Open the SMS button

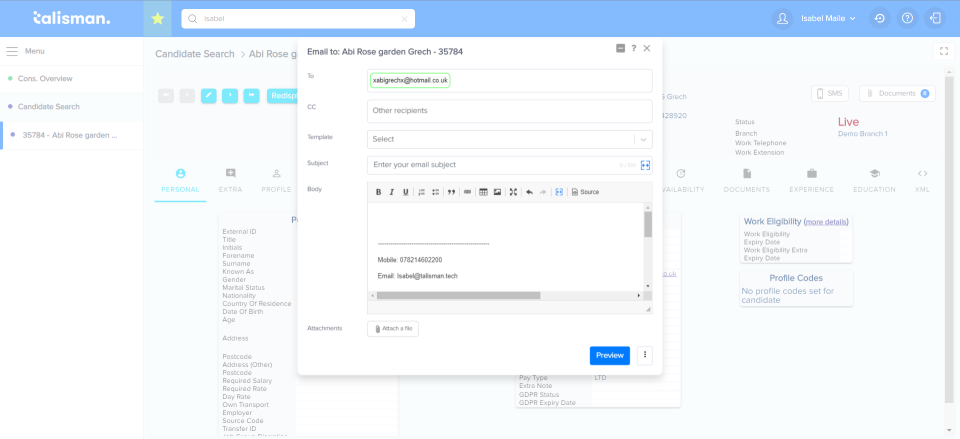(830, 94)
